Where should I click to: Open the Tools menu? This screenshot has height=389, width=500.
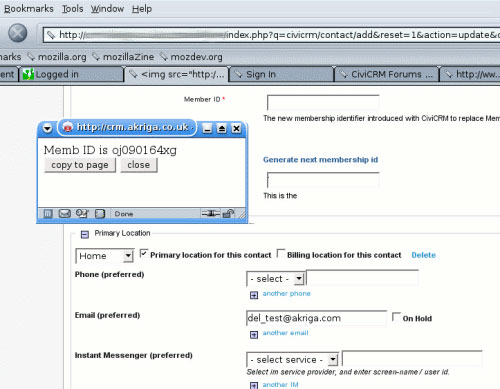(x=72, y=9)
